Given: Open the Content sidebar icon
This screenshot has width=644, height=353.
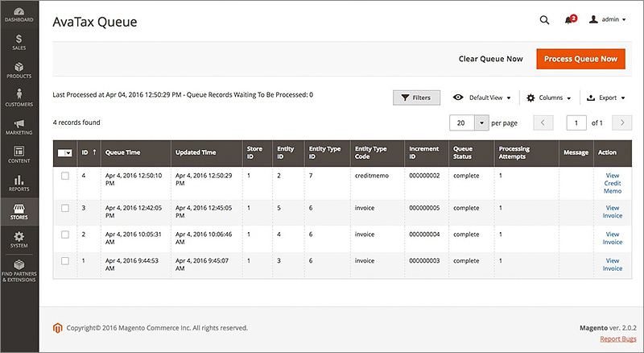Looking at the screenshot, I should [x=19, y=155].
